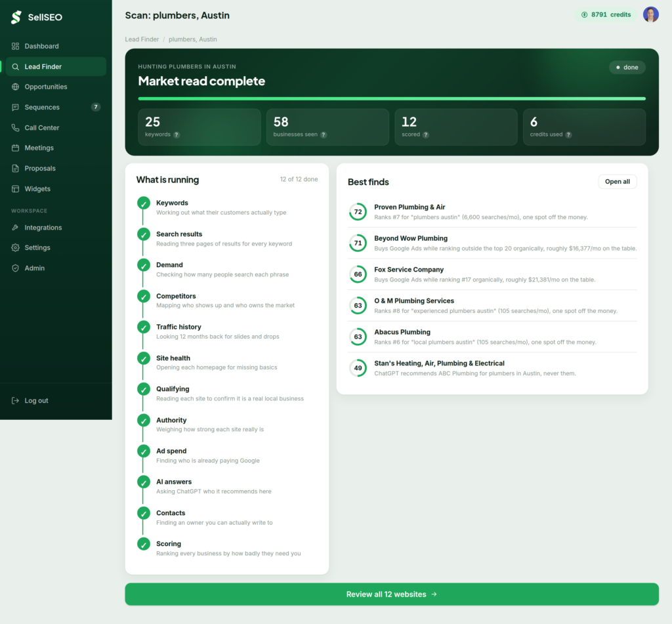Viewport: 672px width, 624px height.
Task: Click the score ring showing 49
Action: (358, 368)
